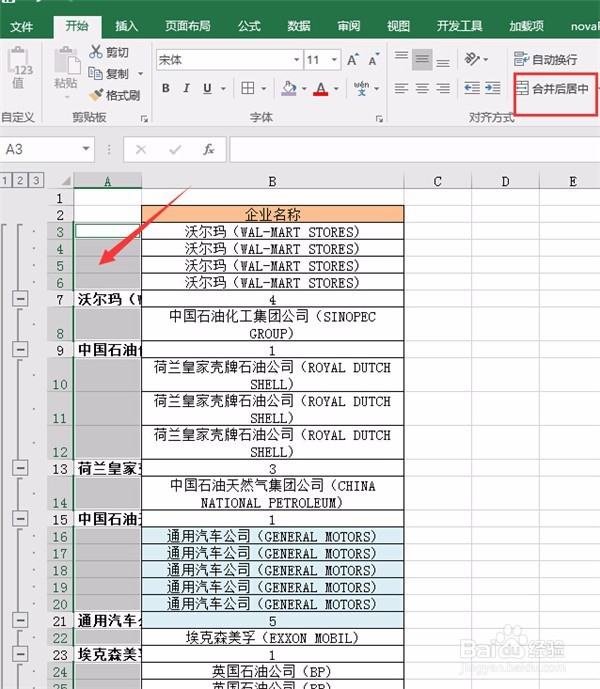This screenshot has height=689, width=600.
Task: Toggle Italic formatting
Action: [x=186, y=88]
